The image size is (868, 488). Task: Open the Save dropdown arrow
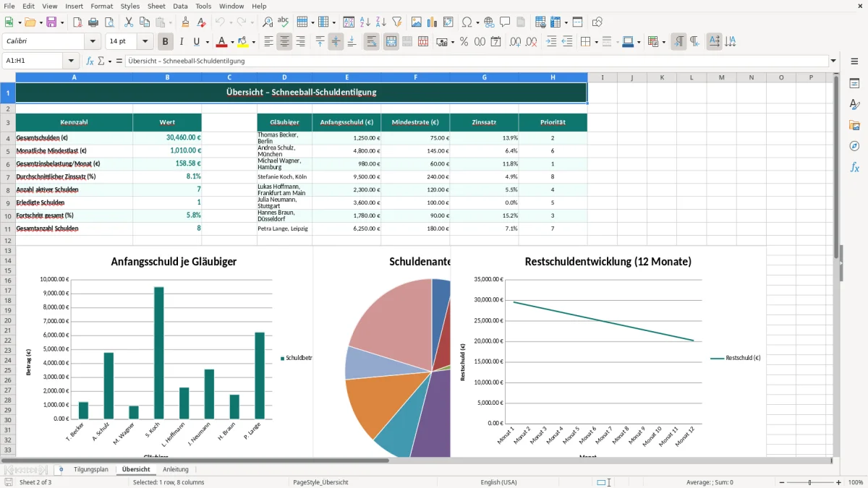61,22
